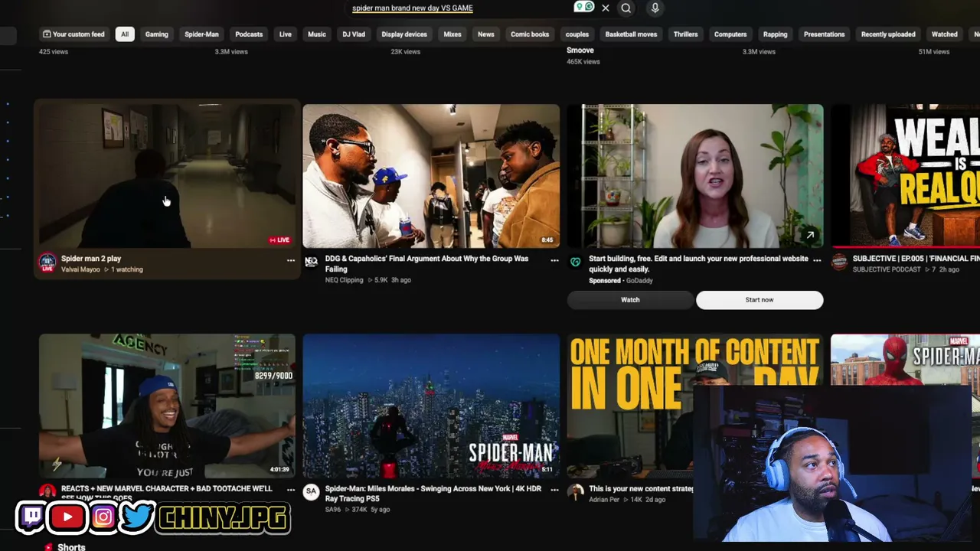Switch to the Rapping chip
980x551 pixels.
click(x=776, y=34)
